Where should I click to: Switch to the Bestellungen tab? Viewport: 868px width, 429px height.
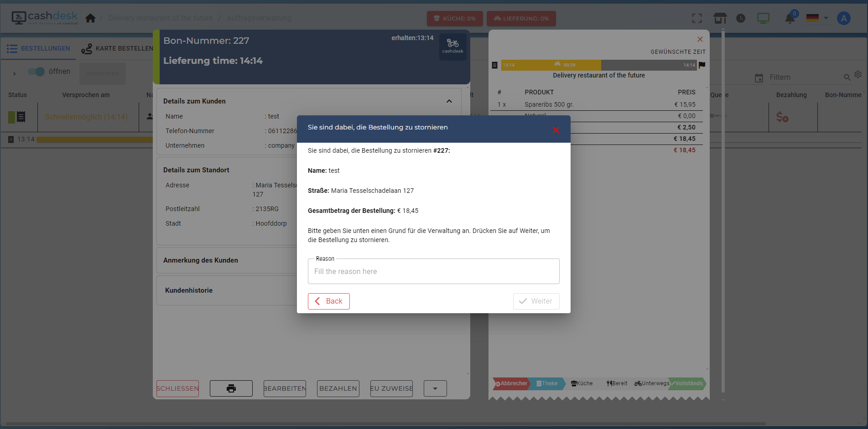point(39,48)
